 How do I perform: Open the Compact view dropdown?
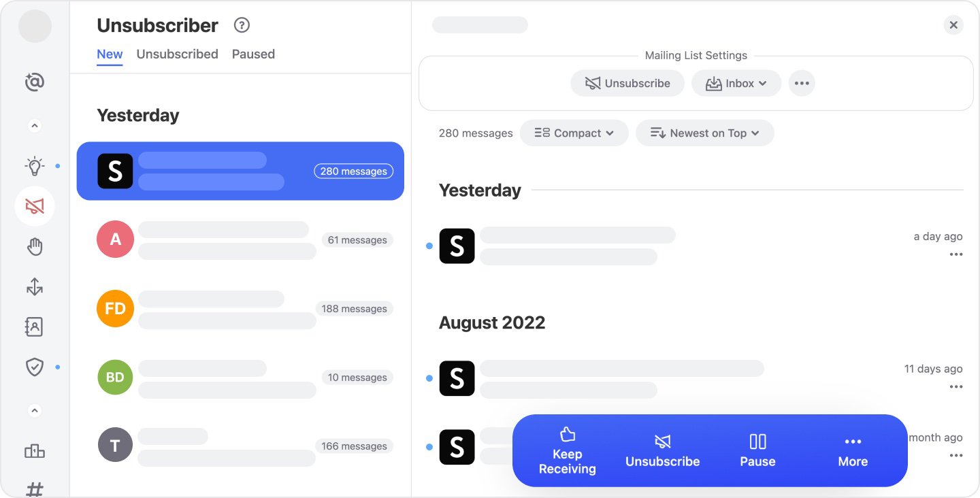(574, 133)
